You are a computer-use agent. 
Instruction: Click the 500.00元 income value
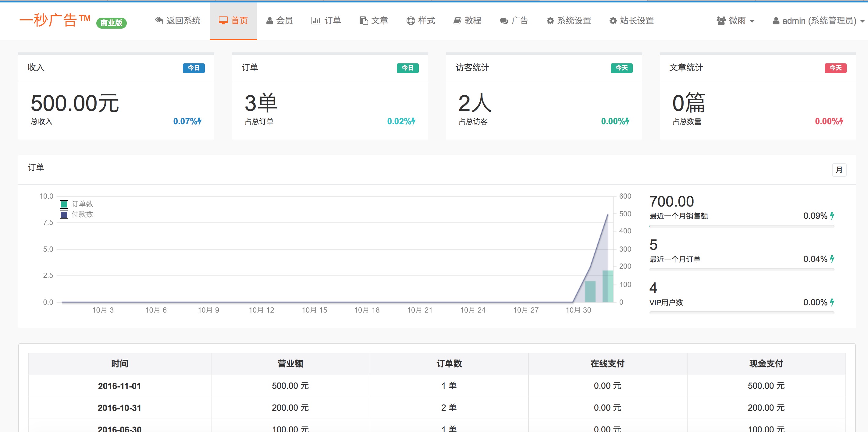click(75, 103)
